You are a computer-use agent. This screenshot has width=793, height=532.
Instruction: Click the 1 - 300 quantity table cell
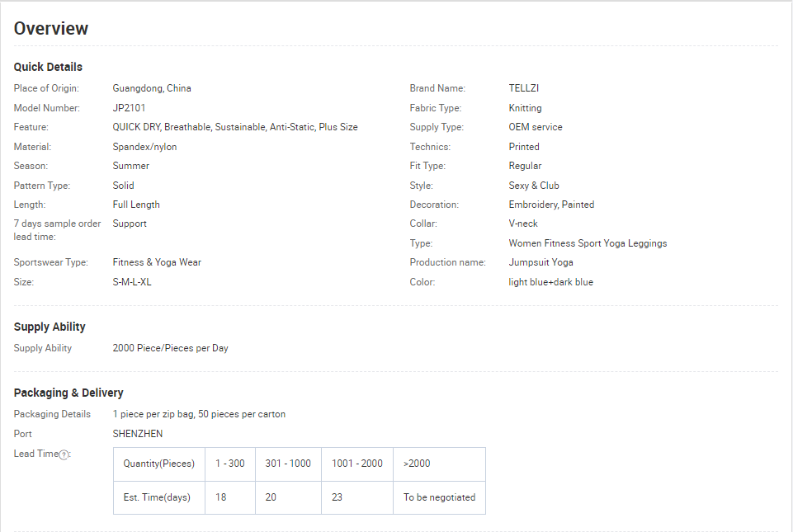point(230,464)
